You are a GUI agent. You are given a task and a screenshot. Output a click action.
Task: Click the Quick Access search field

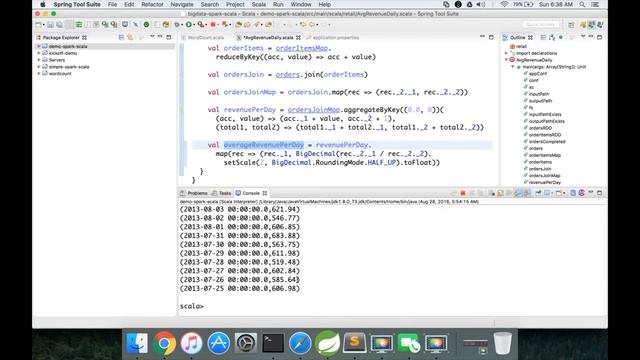pos(541,25)
